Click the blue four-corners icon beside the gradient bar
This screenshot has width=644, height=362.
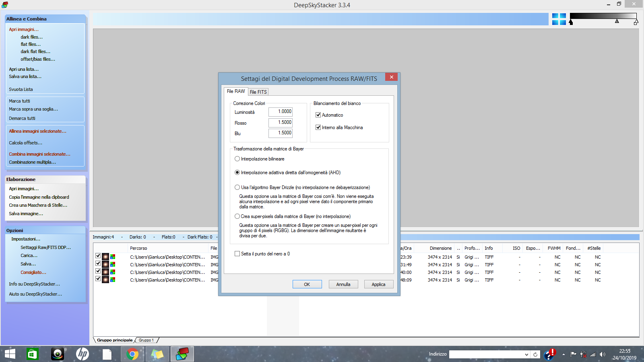(x=559, y=19)
